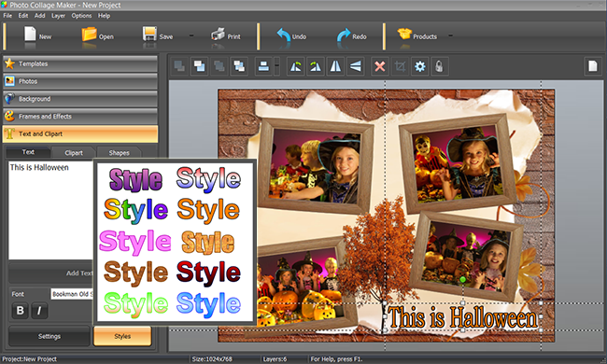
Task: Save the project with the floppy icon
Action: pyautogui.click(x=149, y=34)
